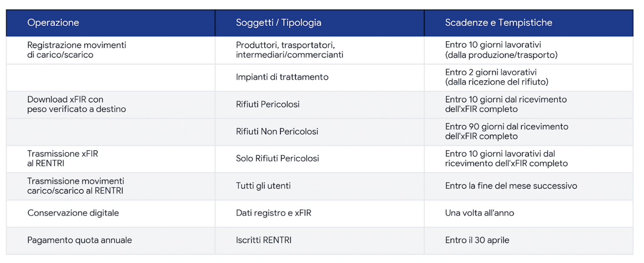Select the Conservazione digitale cell
Screen dimensions: 644x263
111,213
